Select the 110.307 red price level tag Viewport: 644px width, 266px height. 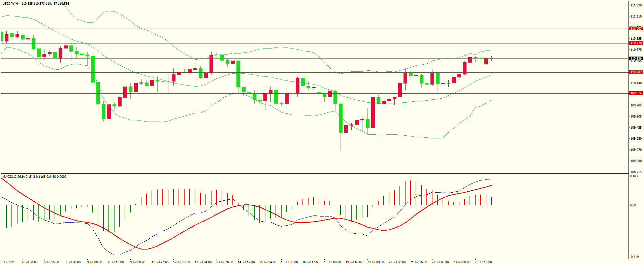coord(636,72)
